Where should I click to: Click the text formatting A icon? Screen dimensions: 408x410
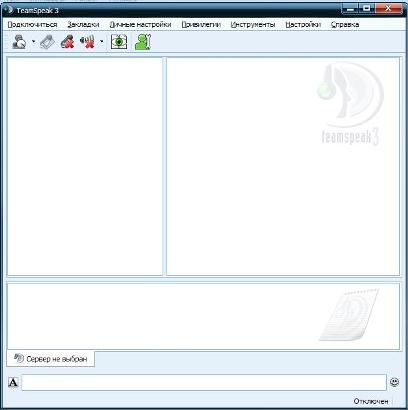[x=13, y=382]
